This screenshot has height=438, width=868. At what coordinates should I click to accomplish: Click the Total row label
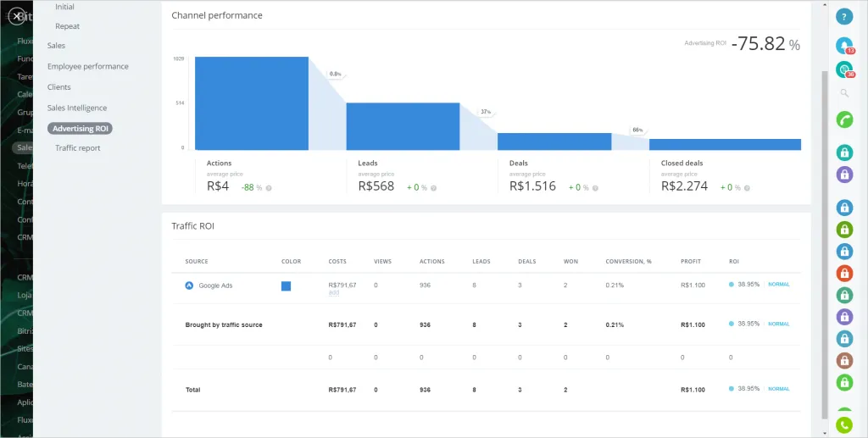[x=192, y=390]
